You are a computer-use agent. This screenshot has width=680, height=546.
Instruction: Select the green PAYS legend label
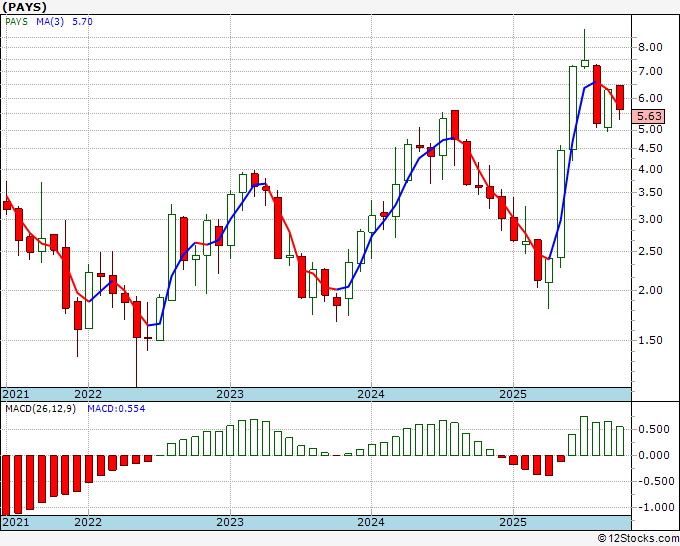click(x=16, y=22)
